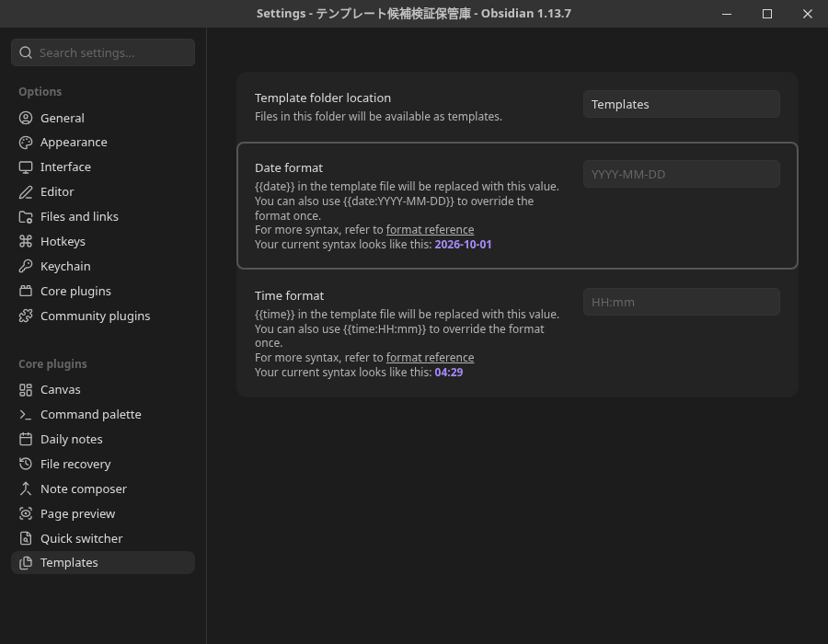828x644 pixels.
Task: Switch to the Interface tab
Action: pos(103,167)
